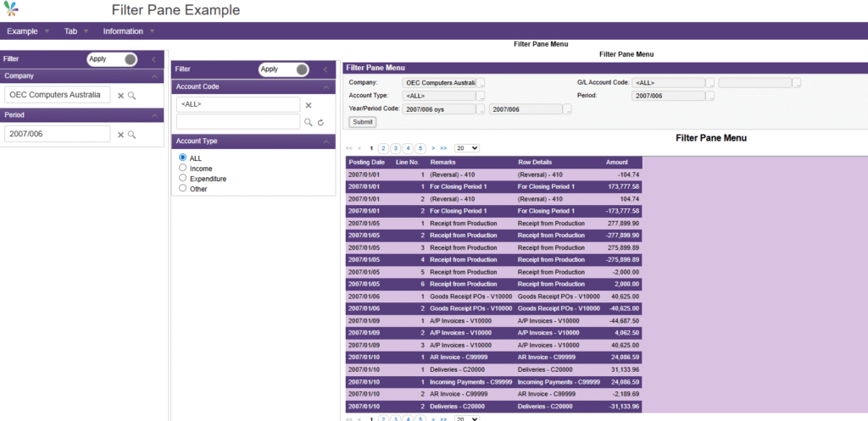Viewport: 868px width, 421px height.
Task: Collapse the Company filter section
Action: 154,76
